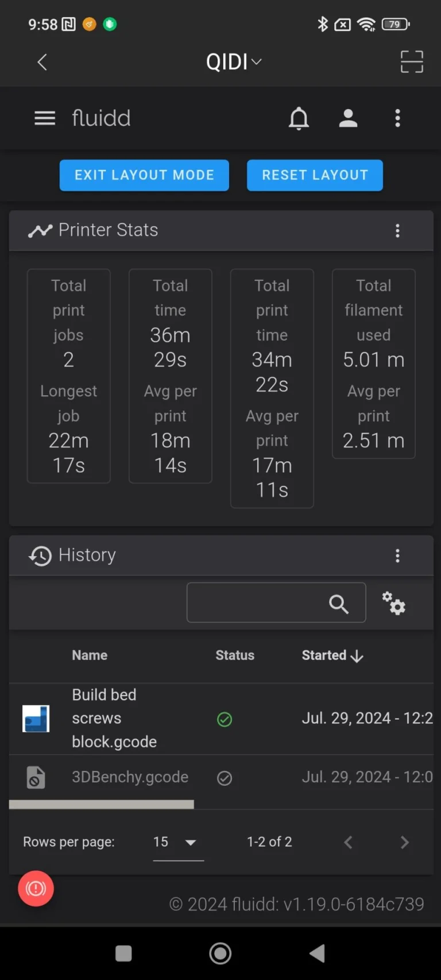441x980 pixels.
Task: Open notifications bell
Action: [299, 118]
